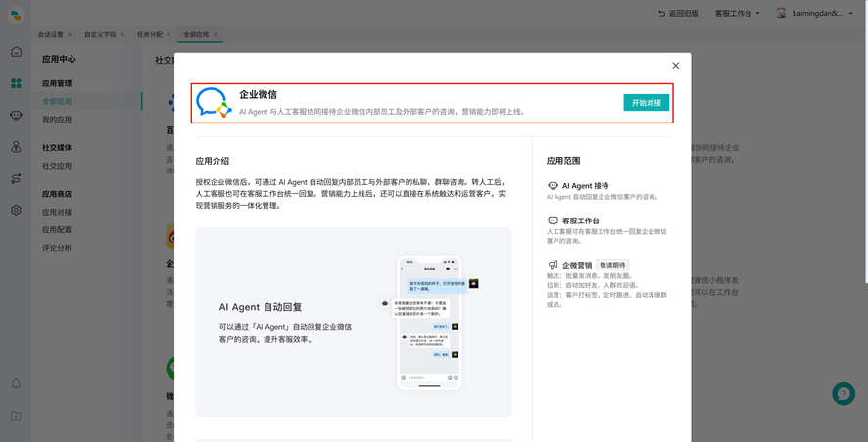Image resolution: width=868 pixels, height=442 pixels.
Task: Click the 敬请期待 tag
Action: tap(612, 265)
